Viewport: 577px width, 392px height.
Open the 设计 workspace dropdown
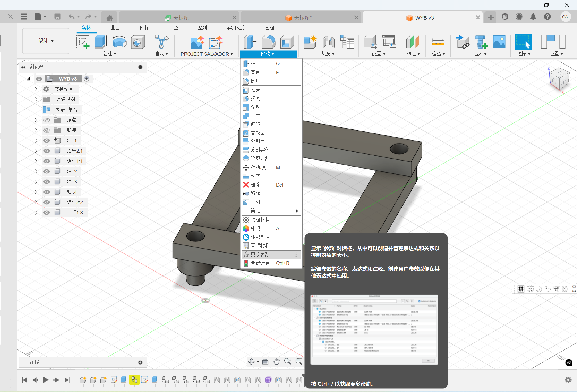(x=46, y=41)
